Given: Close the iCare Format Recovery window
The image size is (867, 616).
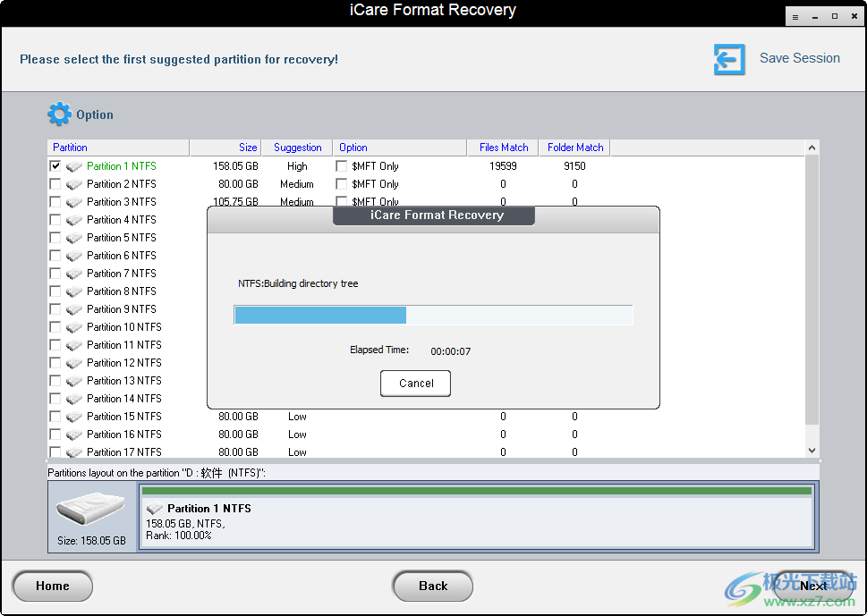Looking at the screenshot, I should pos(854,17).
